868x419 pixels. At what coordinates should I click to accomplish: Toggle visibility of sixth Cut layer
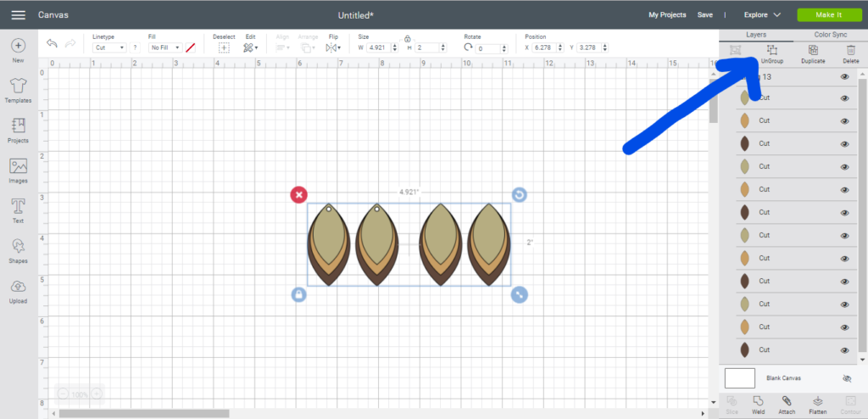(845, 212)
